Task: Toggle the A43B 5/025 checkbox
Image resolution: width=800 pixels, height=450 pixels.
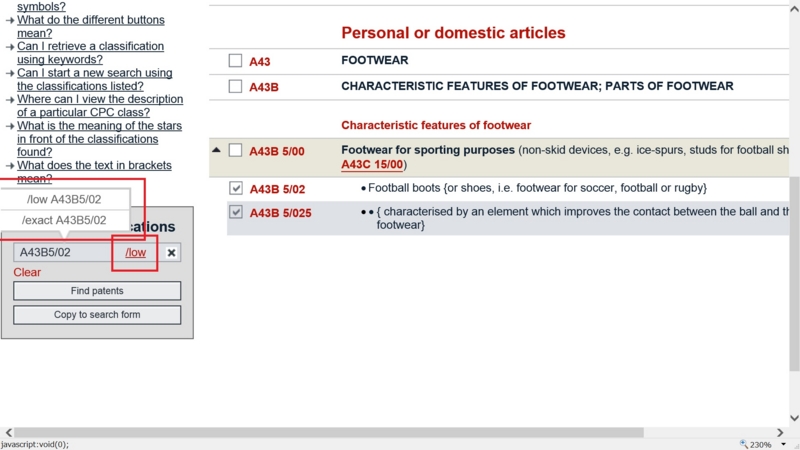Action: 236,212
